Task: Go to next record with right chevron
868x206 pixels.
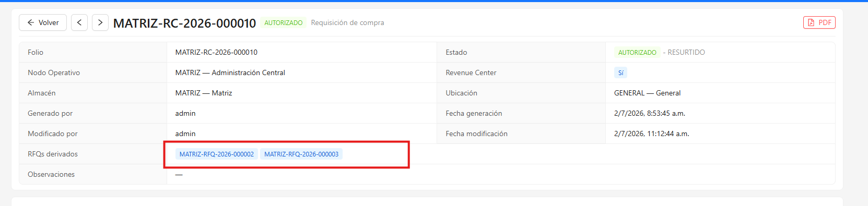Action: [100, 22]
